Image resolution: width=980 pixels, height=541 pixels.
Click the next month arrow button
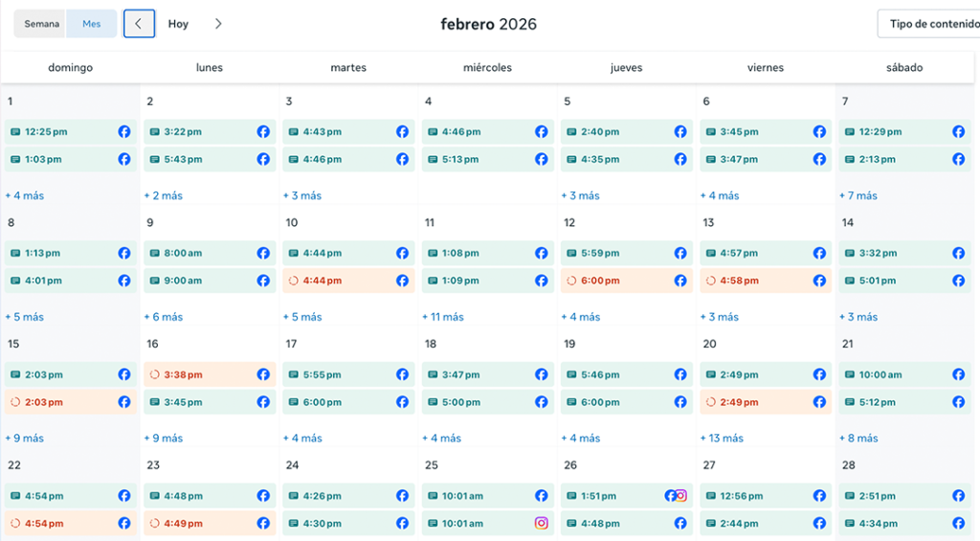tap(218, 24)
